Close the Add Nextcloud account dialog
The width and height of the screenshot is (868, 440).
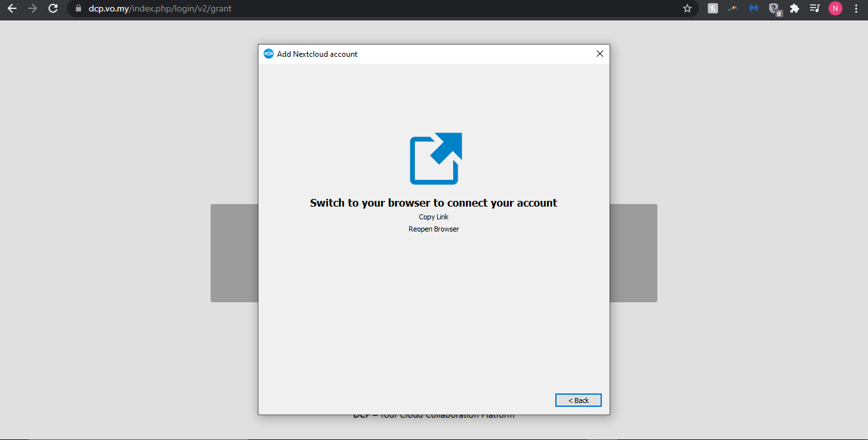tap(599, 54)
